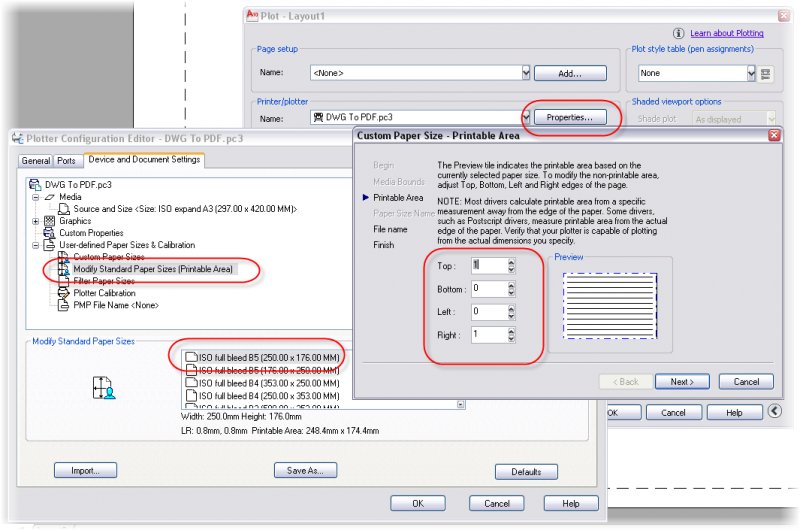Select Custom Paper Sizes tree item
This screenshot has height=530, width=800.
coord(109,257)
